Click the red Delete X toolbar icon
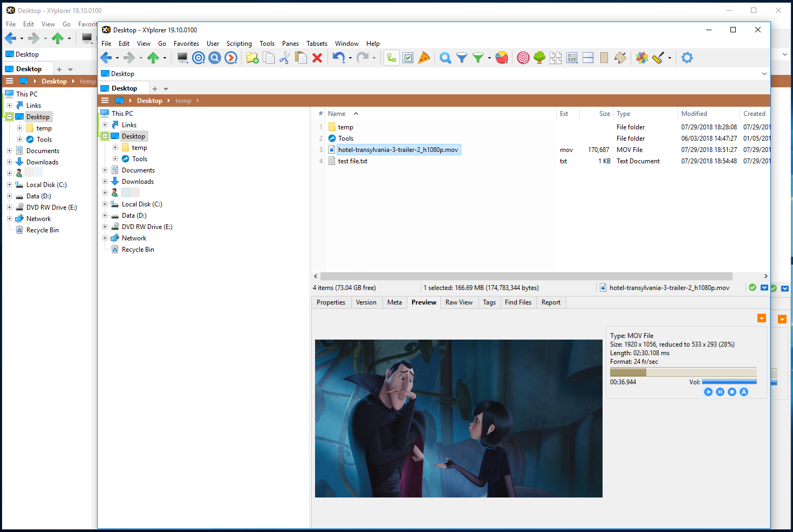The width and height of the screenshot is (793, 532). [317, 58]
